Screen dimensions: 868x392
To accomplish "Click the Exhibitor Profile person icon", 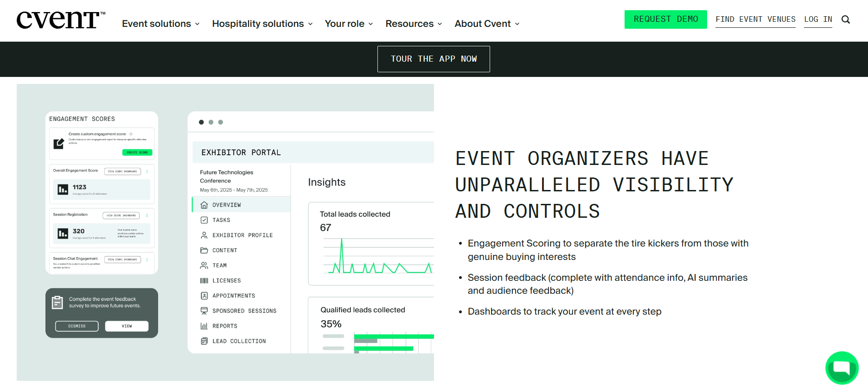I will (x=204, y=235).
